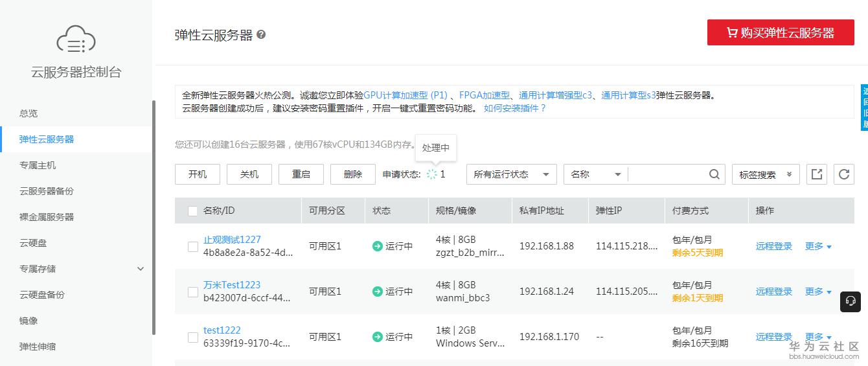
Task: Open the 如何安装插件？ link
Action: pos(515,108)
